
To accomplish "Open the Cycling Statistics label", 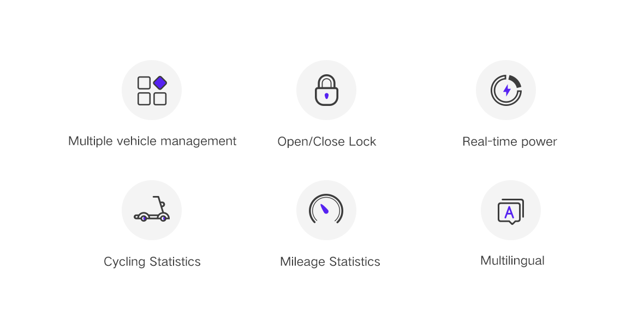I will tap(152, 262).
